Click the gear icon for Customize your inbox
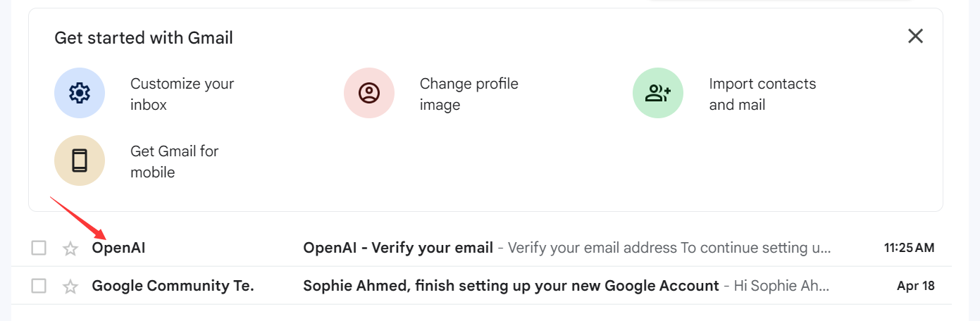The height and width of the screenshot is (321, 980). [x=80, y=93]
